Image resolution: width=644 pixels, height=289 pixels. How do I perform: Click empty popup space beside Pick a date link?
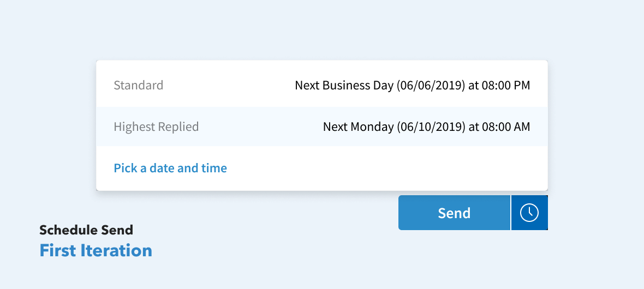386,168
